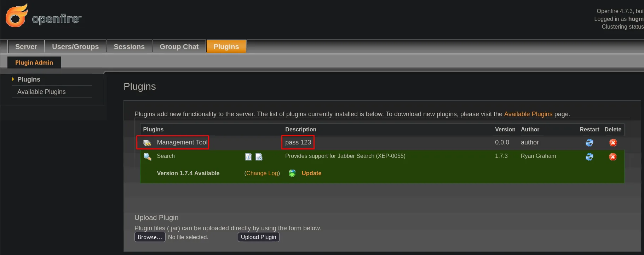
Task: Delete the Management Tool plugin
Action: pos(613,143)
